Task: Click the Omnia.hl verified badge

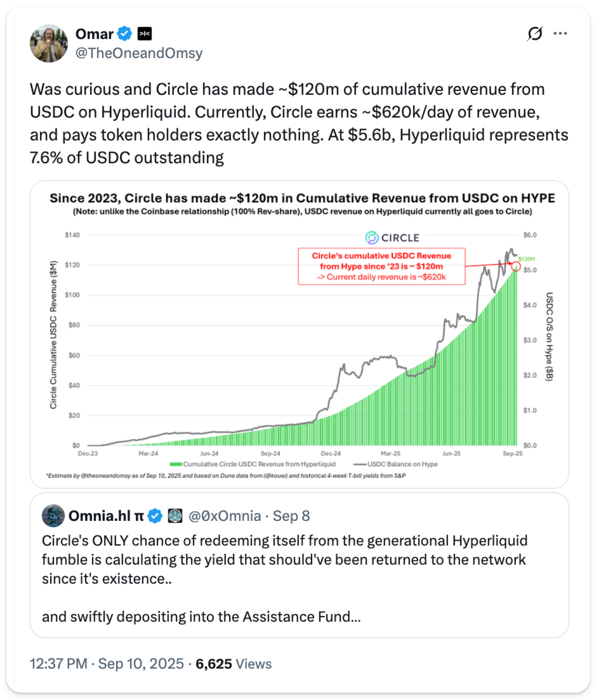Action: (x=155, y=516)
